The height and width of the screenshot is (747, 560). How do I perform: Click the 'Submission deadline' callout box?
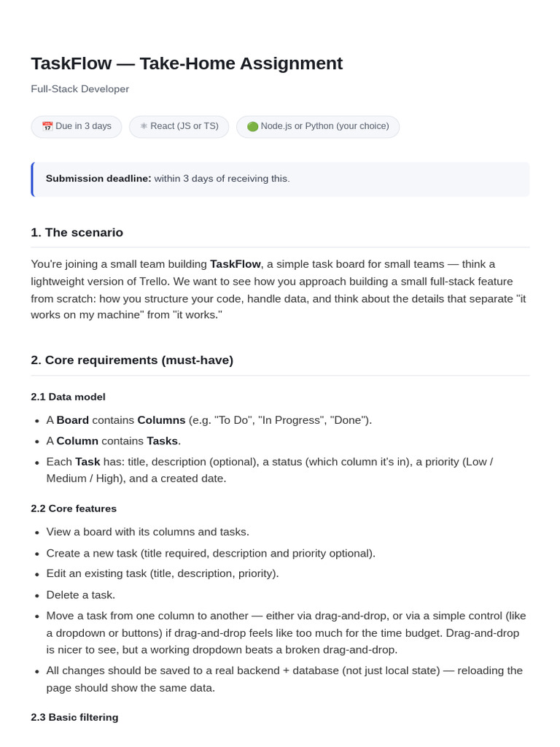pyautogui.click(x=280, y=179)
